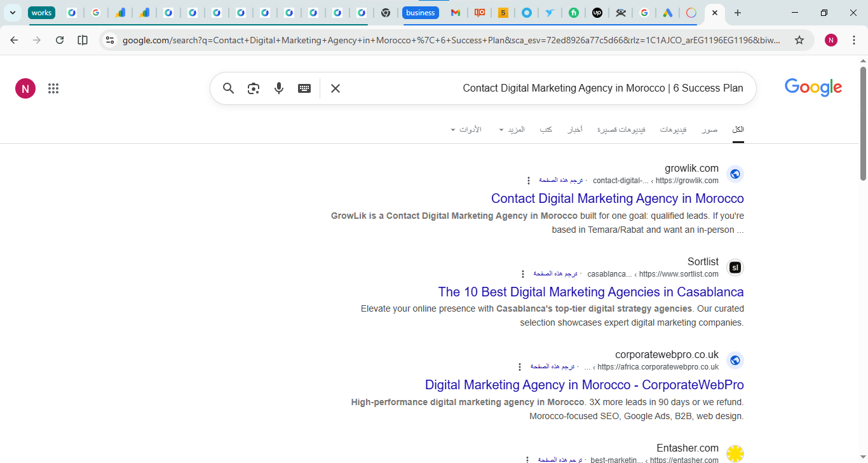Expand the الأدوات (Tools) dropdown
868x463 pixels.
click(468, 129)
